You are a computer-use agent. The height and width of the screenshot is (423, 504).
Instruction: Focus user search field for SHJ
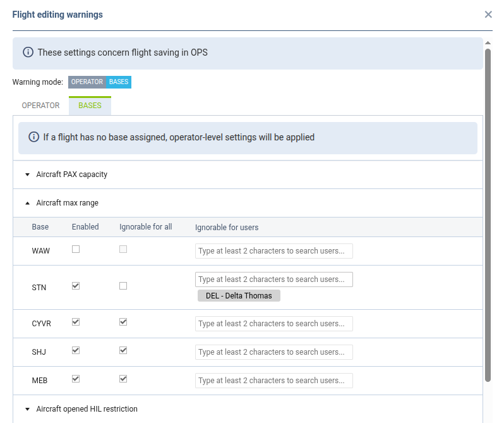(274, 352)
